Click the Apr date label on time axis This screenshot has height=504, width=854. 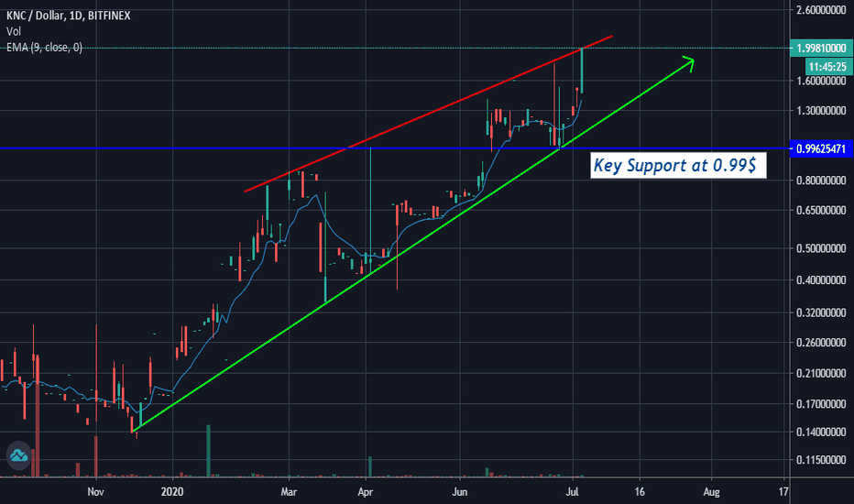click(x=365, y=491)
